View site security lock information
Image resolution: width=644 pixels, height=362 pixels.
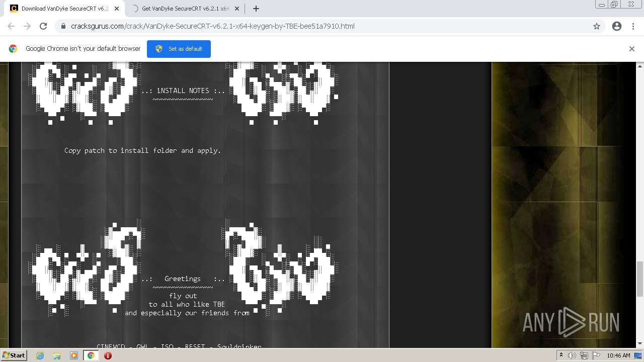[63, 26]
